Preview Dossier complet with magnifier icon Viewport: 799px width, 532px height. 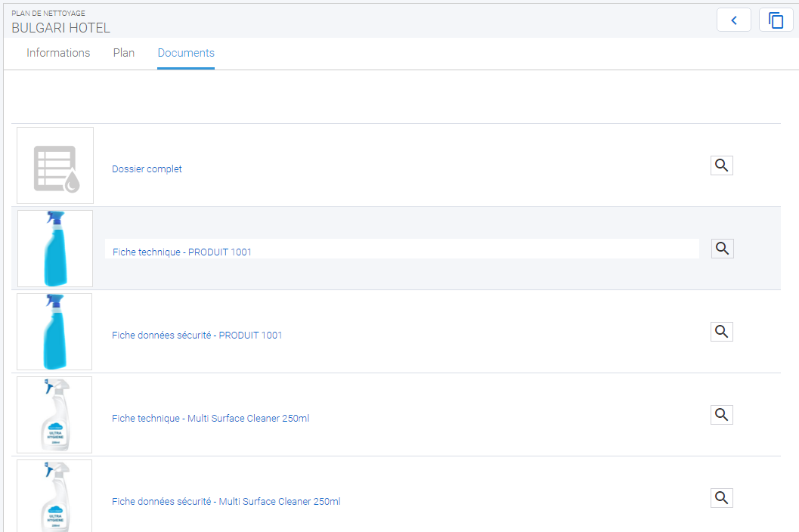pos(722,165)
